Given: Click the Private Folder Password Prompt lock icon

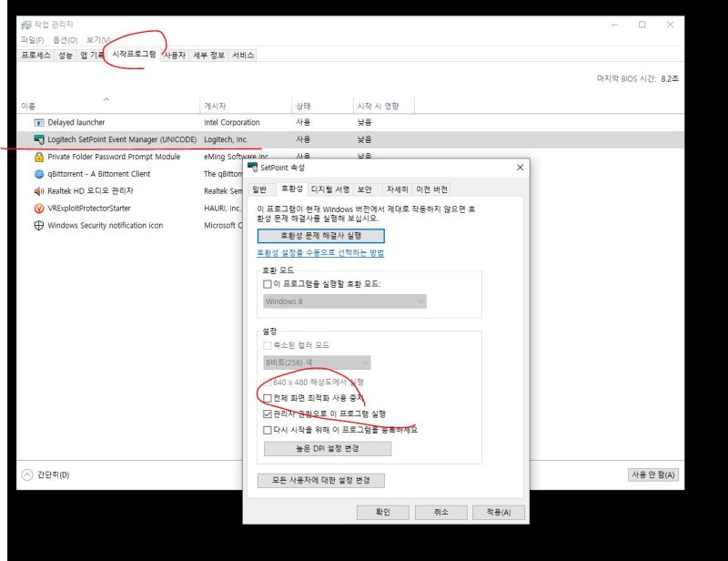Looking at the screenshot, I should (39, 157).
